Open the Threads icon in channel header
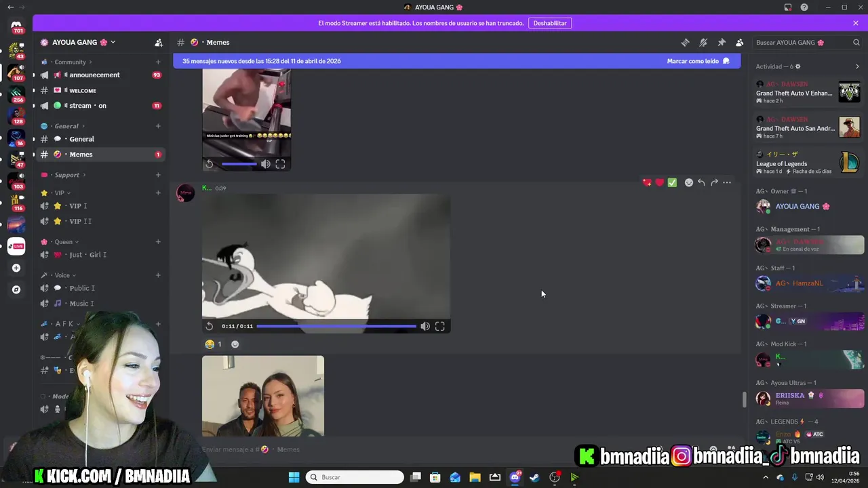Image resolution: width=868 pixels, height=488 pixels. [685, 42]
